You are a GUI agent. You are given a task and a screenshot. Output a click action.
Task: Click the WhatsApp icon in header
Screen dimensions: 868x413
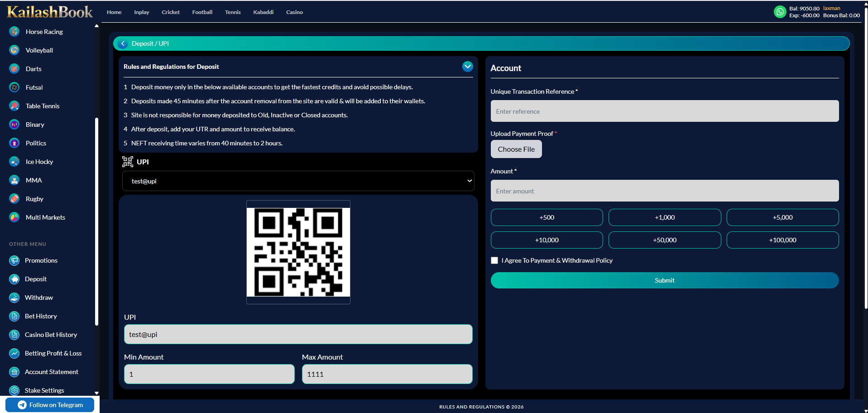780,12
